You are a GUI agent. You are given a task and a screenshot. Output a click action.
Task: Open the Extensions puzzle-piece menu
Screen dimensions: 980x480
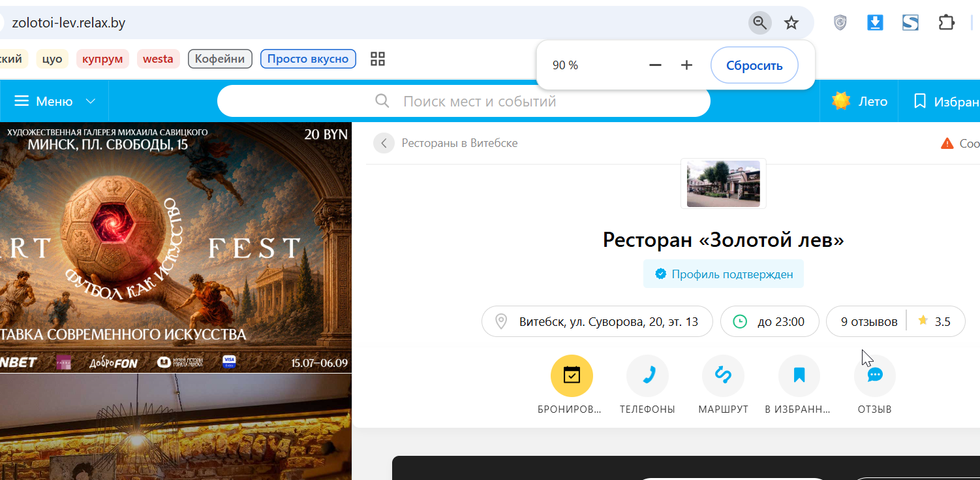click(x=946, y=23)
